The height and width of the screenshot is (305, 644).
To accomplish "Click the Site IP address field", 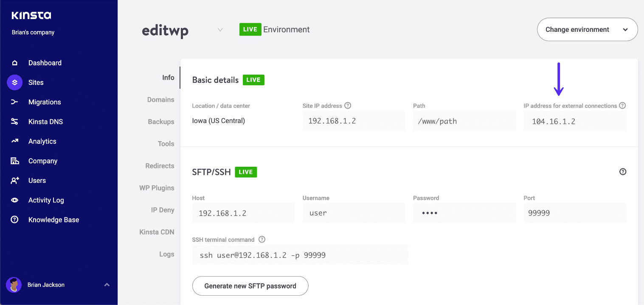I will coord(354,121).
